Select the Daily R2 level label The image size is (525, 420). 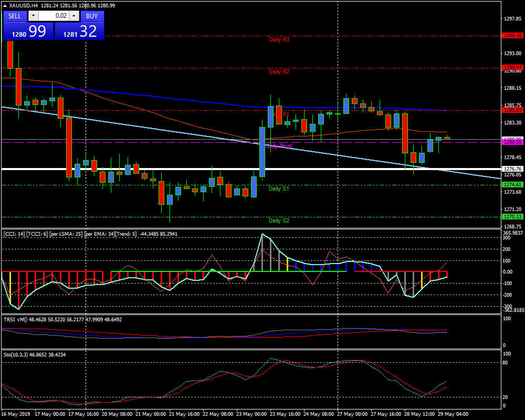(x=279, y=71)
